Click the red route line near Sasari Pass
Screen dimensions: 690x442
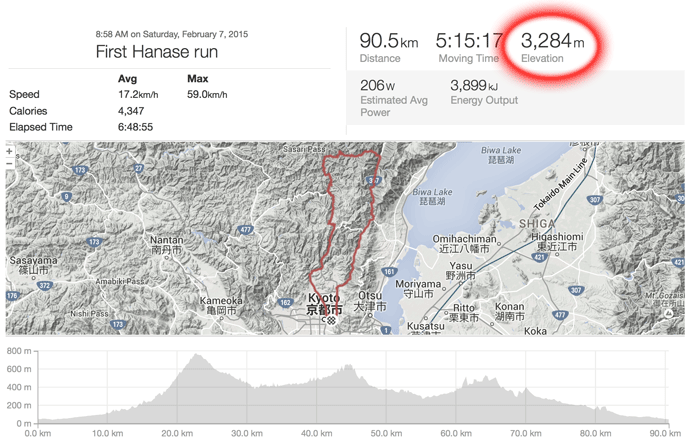tap(341, 153)
